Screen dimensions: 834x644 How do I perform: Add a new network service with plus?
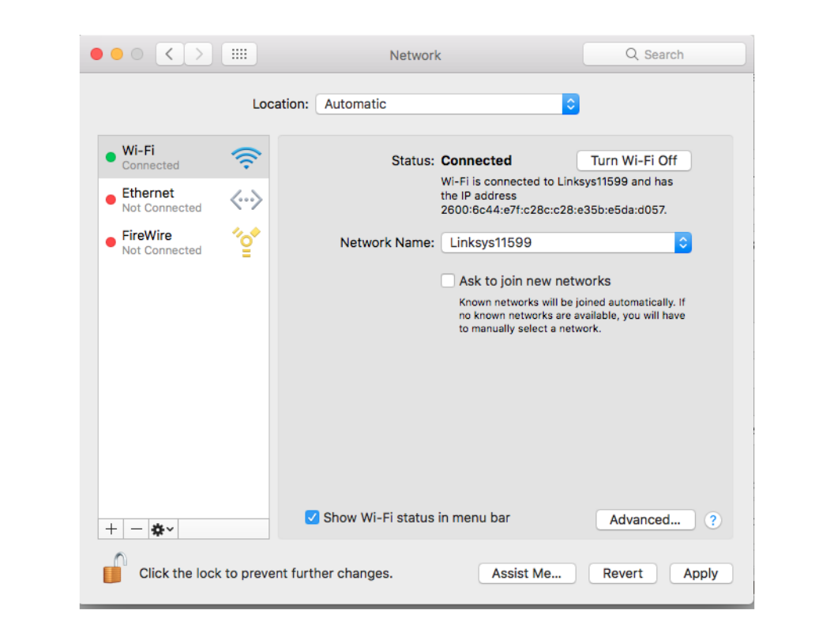[x=111, y=529]
